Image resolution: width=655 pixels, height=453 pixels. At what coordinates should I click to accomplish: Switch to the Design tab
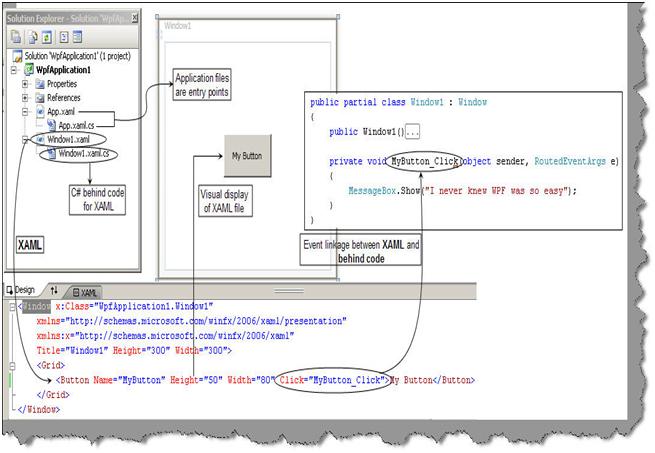coord(21,290)
